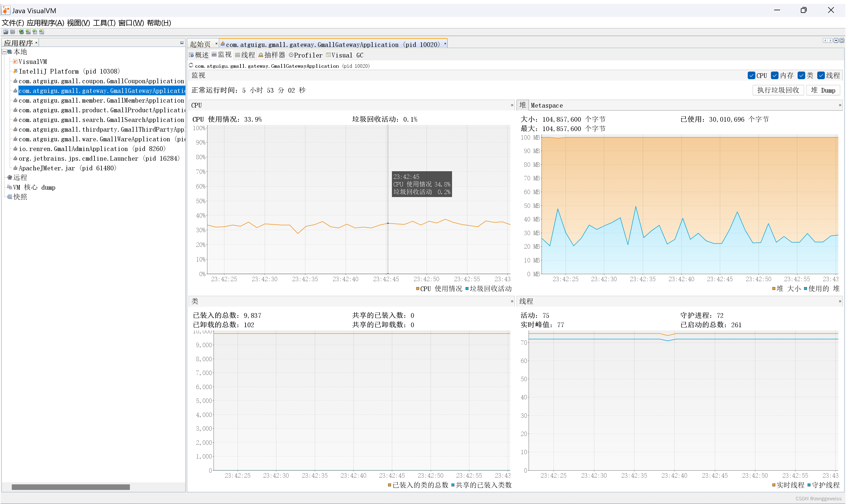Click the 执行垃圾回收 button
The height and width of the screenshot is (504, 846).
click(x=778, y=90)
